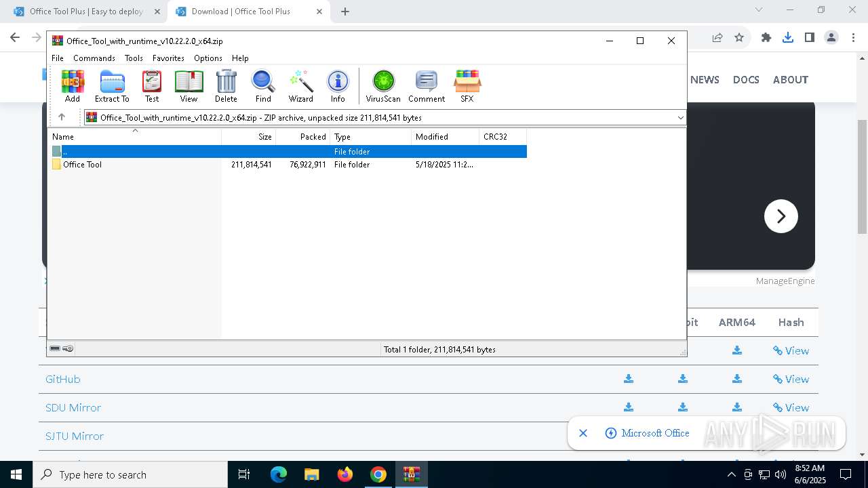This screenshot has width=868, height=488.
Task: Sort by Packed column header
Action: point(303,137)
